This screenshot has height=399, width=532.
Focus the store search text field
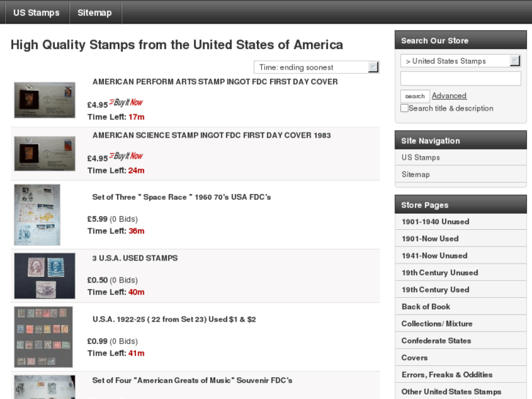coord(460,78)
